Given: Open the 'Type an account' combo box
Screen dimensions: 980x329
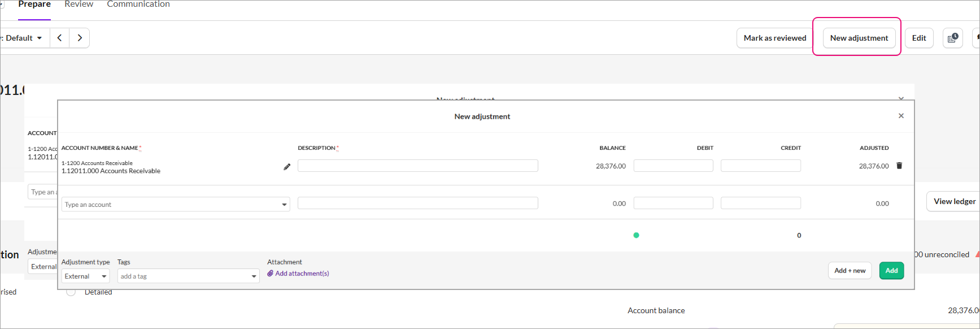Looking at the screenshot, I should (x=175, y=205).
